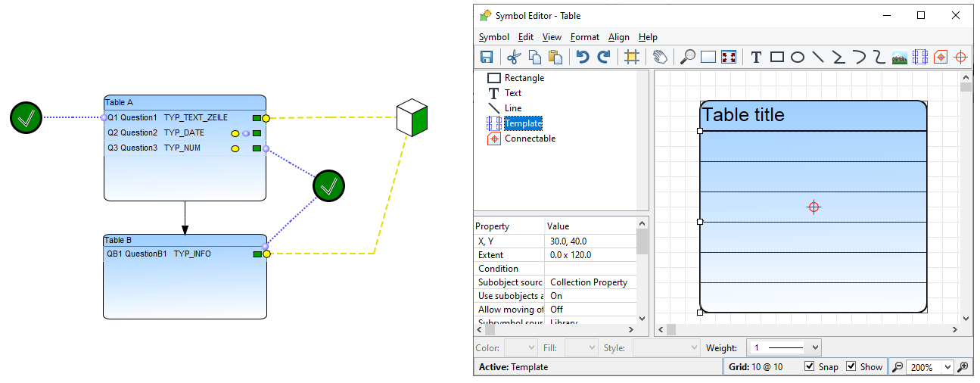
Task: Open the Align menu
Action: 618,37
